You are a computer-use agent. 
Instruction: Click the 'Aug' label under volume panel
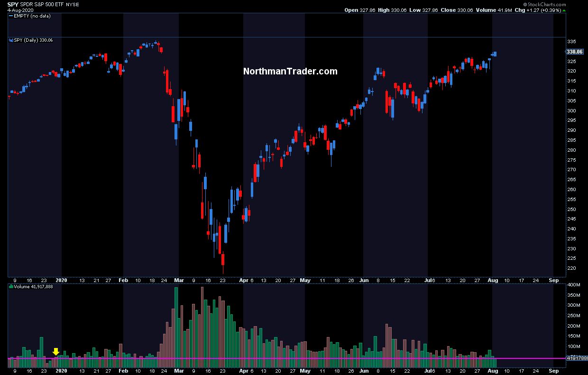click(x=492, y=372)
